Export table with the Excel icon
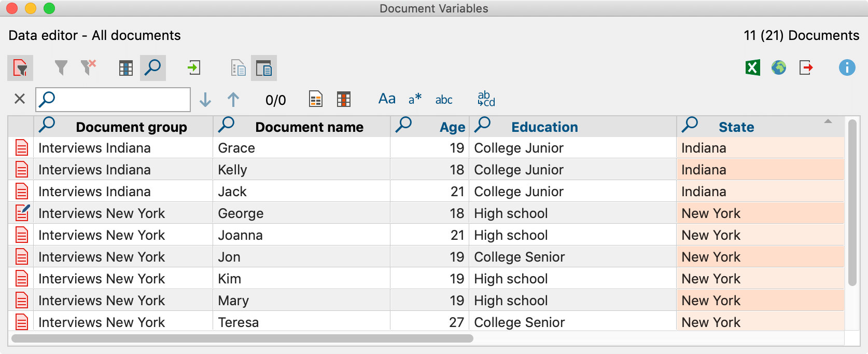868x354 pixels. pyautogui.click(x=752, y=67)
